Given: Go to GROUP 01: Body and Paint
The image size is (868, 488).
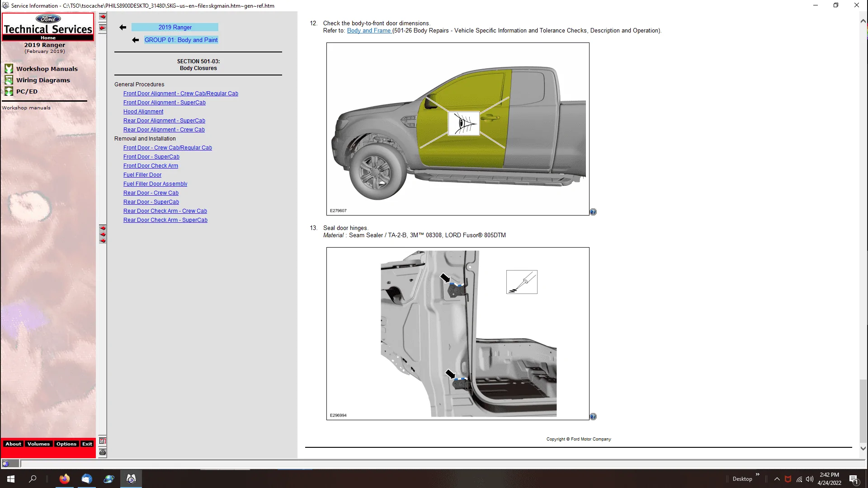Looking at the screenshot, I should click(181, 40).
